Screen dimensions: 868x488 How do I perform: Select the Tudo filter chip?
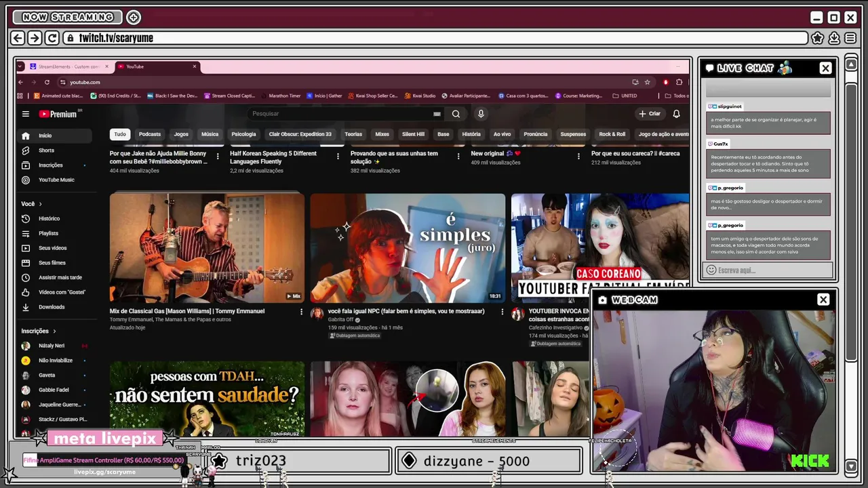(120, 134)
